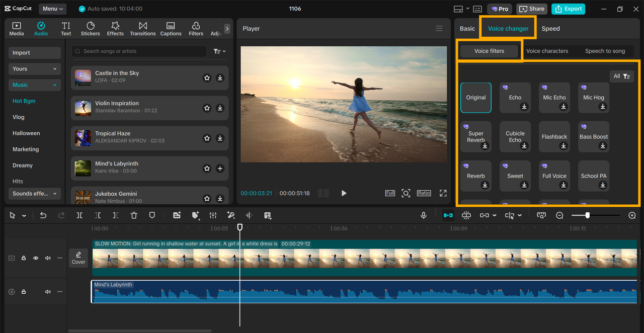Toggle visibility of the video track
The width and height of the screenshot is (644, 333).
click(x=36, y=258)
